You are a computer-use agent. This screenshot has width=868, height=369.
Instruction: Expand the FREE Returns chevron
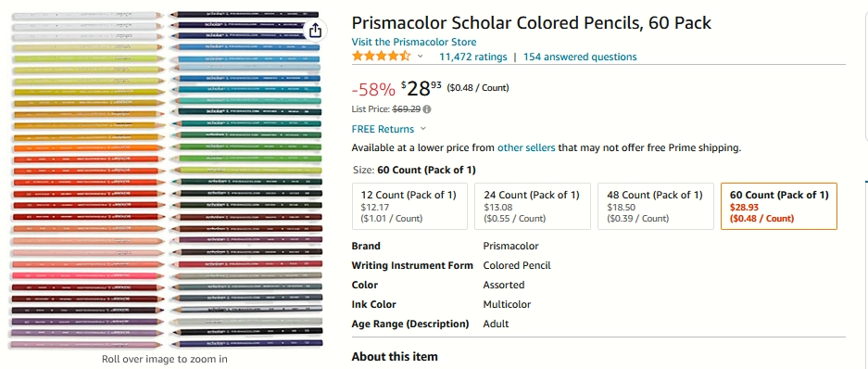tap(423, 129)
